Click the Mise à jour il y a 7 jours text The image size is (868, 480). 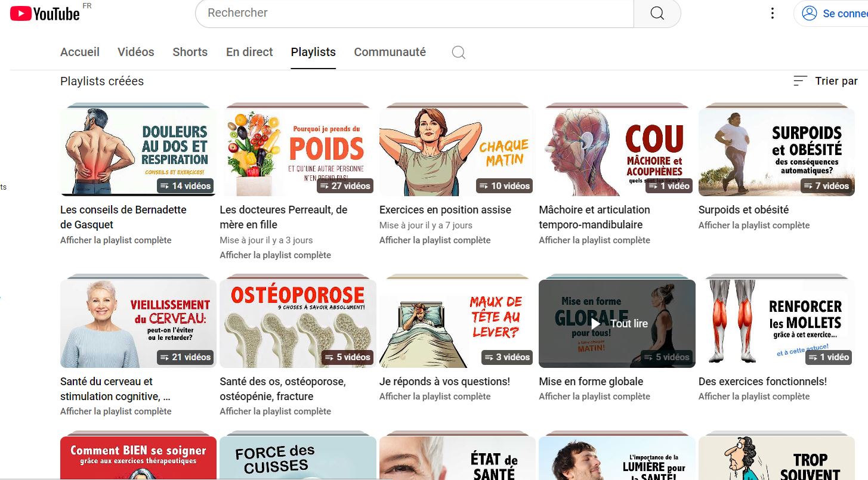pos(426,225)
